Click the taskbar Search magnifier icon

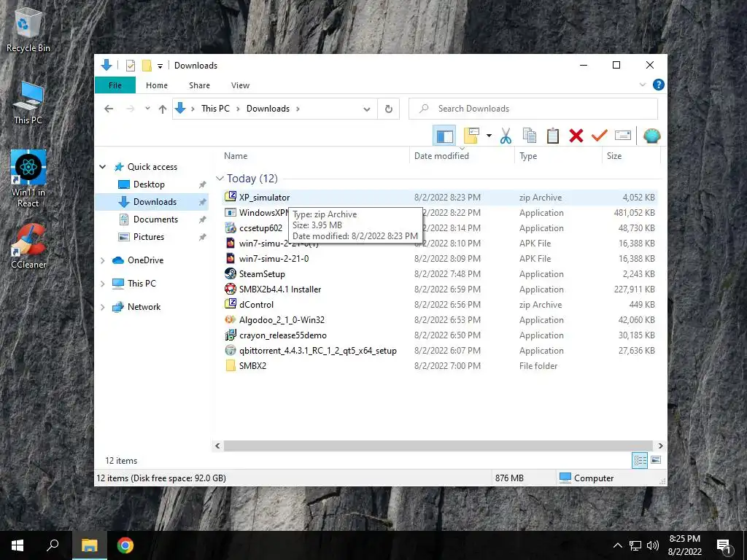(x=53, y=545)
